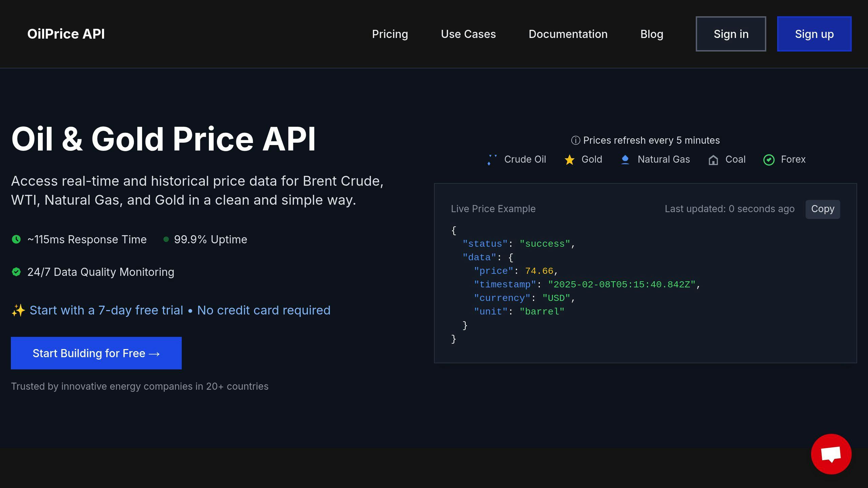
Task: Click the "success" status value
Action: (545, 244)
